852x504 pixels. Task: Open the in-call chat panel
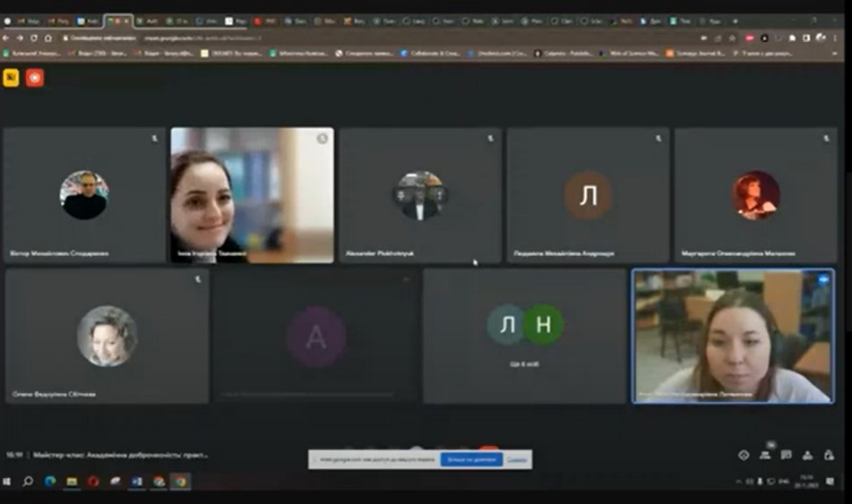point(786,455)
